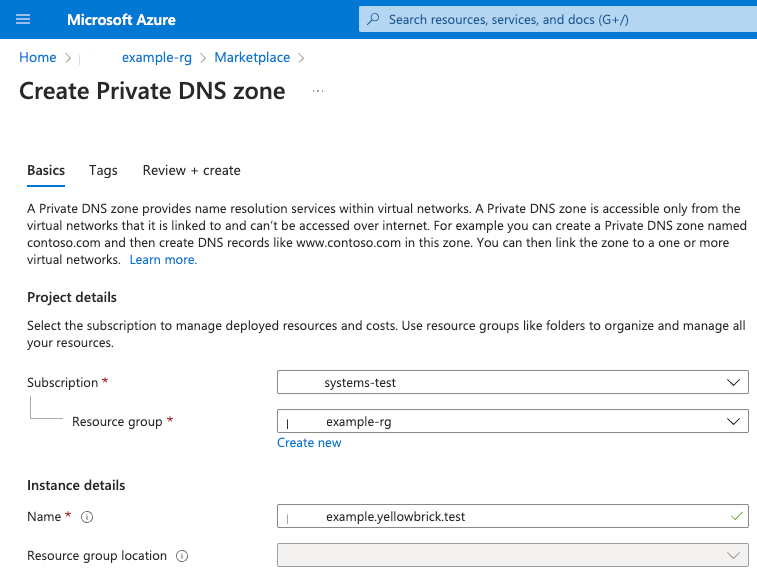
Task: Click the Create Private DNS zone heading
Action: point(152,91)
